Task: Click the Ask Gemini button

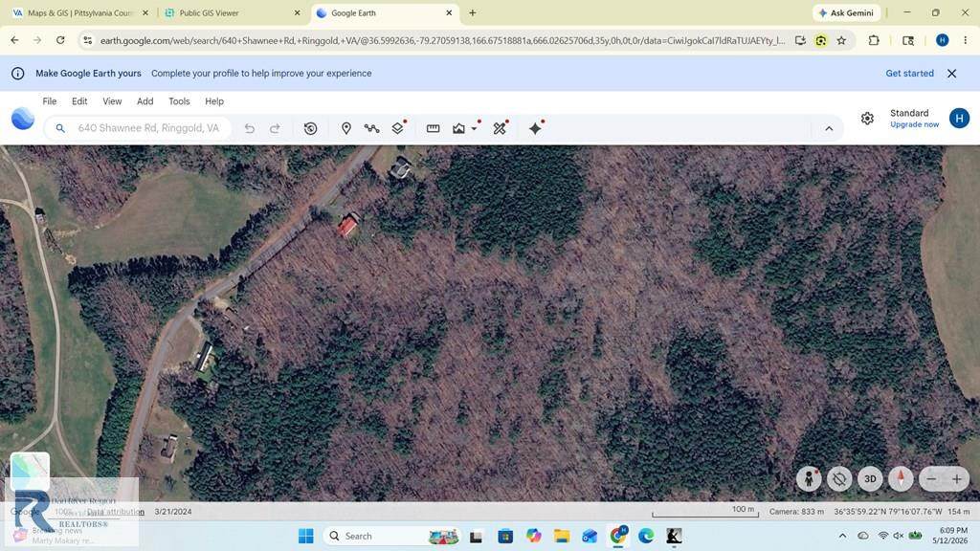Action: [x=846, y=13]
